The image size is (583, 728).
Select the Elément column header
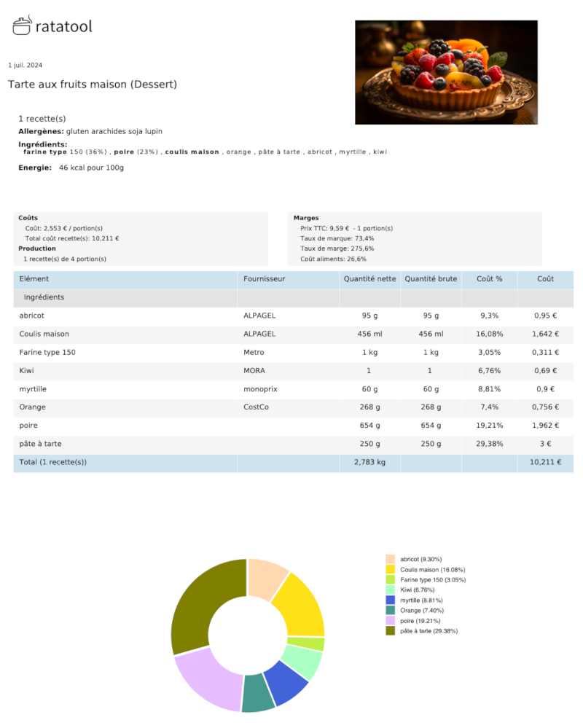coord(34,278)
